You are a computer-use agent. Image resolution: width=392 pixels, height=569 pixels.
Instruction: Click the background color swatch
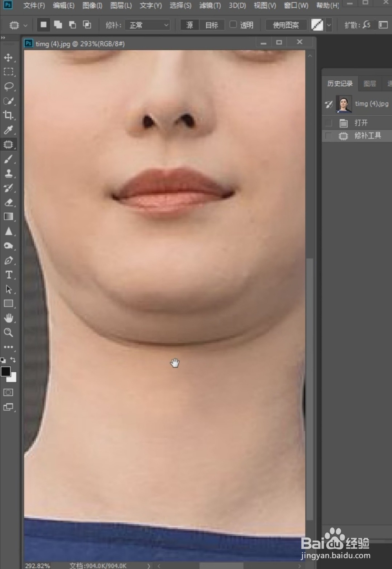pos(13,378)
